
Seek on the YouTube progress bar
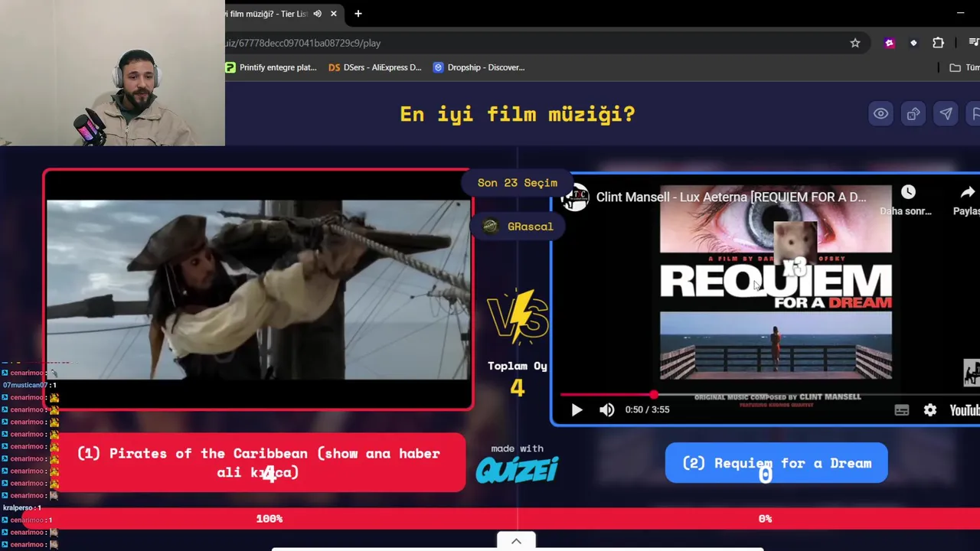(769, 395)
